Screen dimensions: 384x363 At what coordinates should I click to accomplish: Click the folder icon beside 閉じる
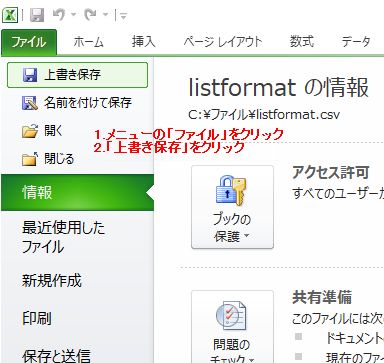pyautogui.click(x=30, y=159)
